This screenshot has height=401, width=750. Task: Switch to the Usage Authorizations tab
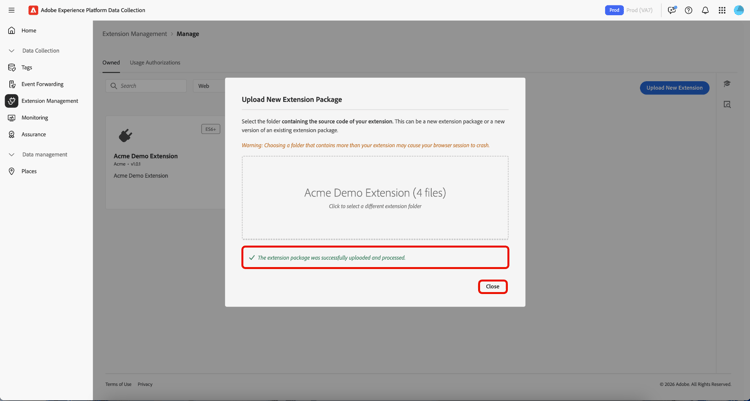click(155, 63)
